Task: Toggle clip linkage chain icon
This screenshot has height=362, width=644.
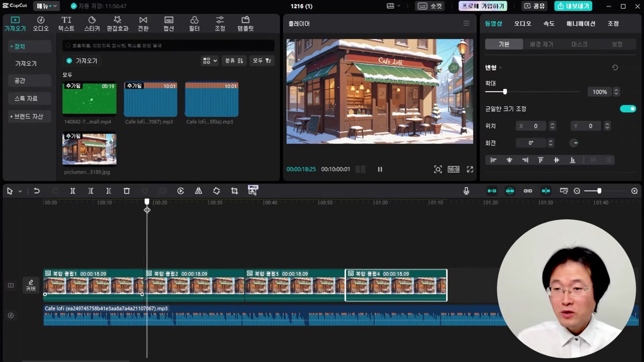Action: click(528, 191)
